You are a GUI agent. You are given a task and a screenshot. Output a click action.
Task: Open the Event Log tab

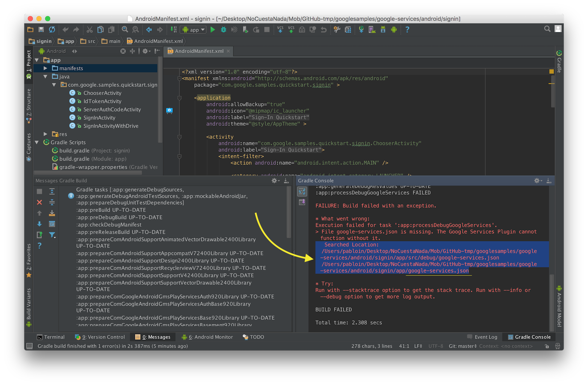click(482, 337)
